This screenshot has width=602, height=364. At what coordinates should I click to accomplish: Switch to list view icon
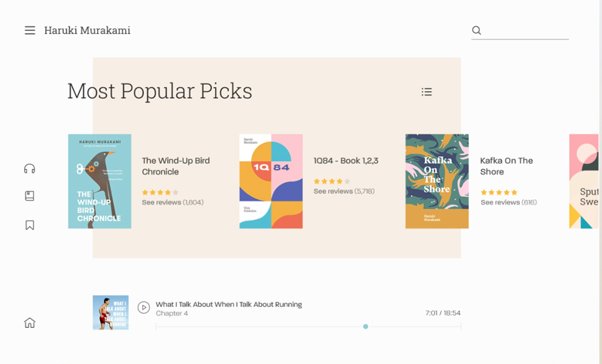pos(427,92)
